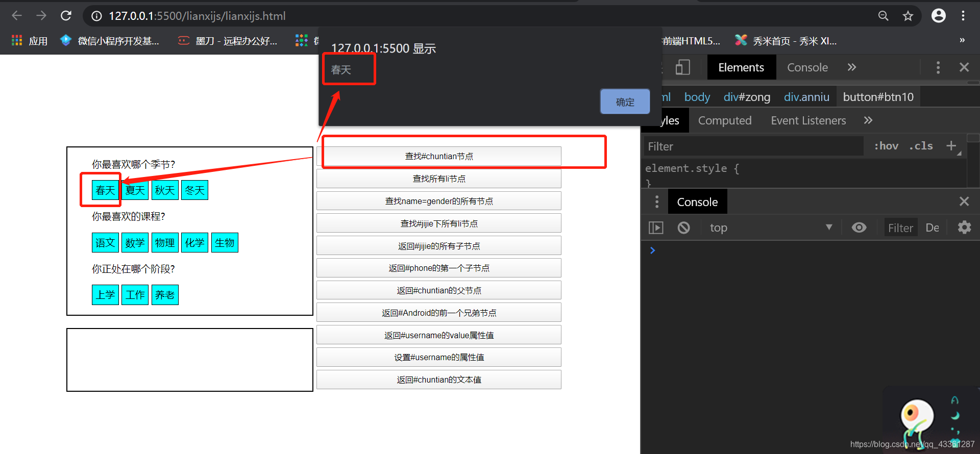
Task: Click the browser forward arrow
Action: pyautogui.click(x=41, y=16)
